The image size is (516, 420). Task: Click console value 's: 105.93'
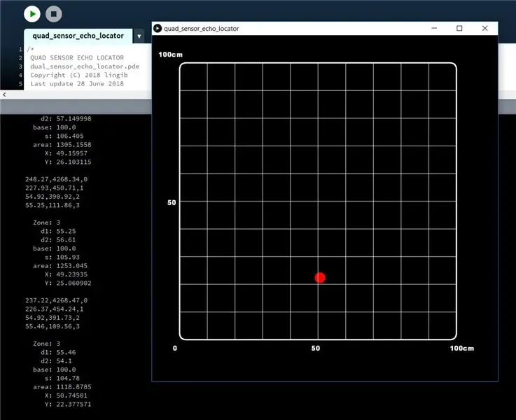62,257
